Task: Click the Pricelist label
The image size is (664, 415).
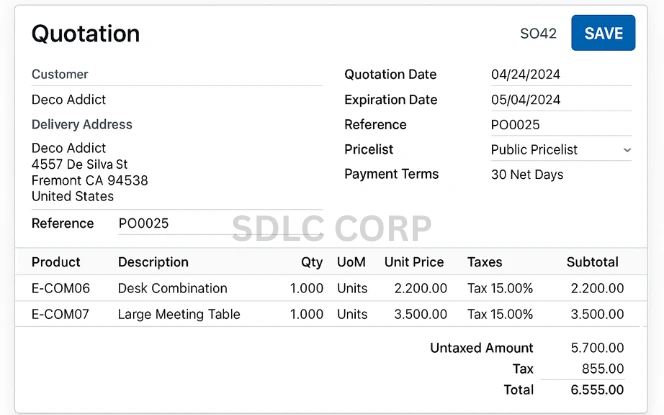Action: (x=369, y=149)
